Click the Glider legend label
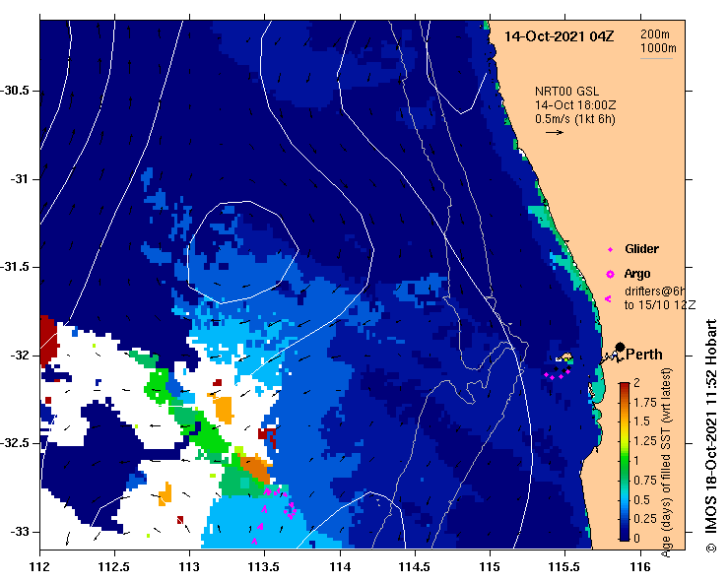This screenshot has height=583, width=728. (641, 249)
